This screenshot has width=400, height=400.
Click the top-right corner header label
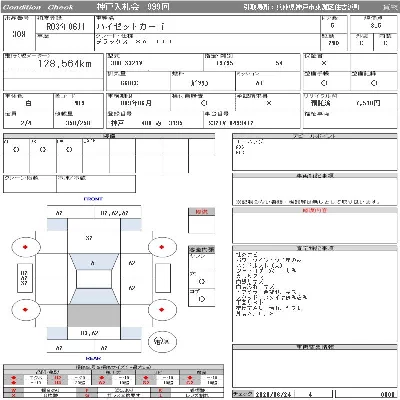coord(390,7)
